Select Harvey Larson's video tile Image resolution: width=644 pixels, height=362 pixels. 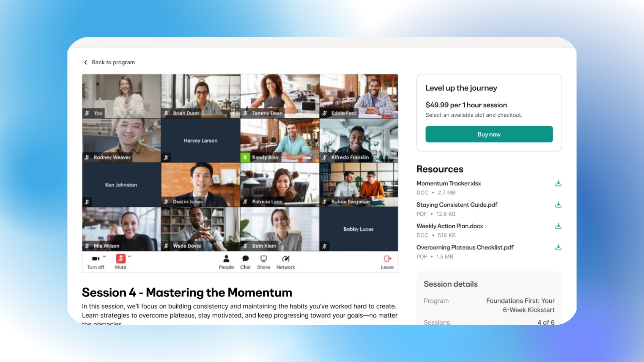200,140
